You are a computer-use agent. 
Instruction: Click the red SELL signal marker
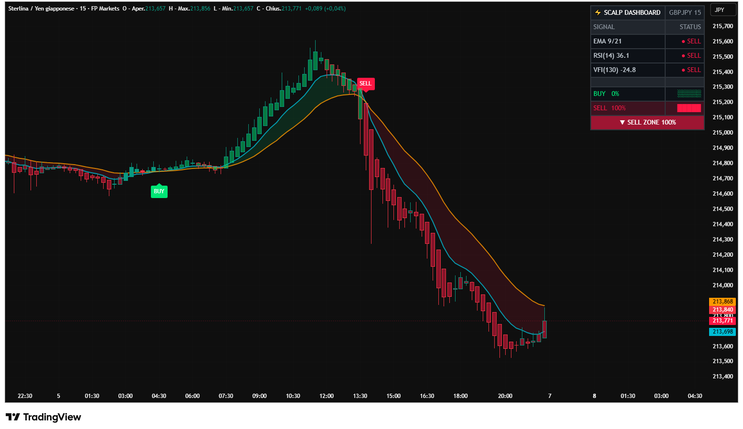pyautogui.click(x=365, y=84)
